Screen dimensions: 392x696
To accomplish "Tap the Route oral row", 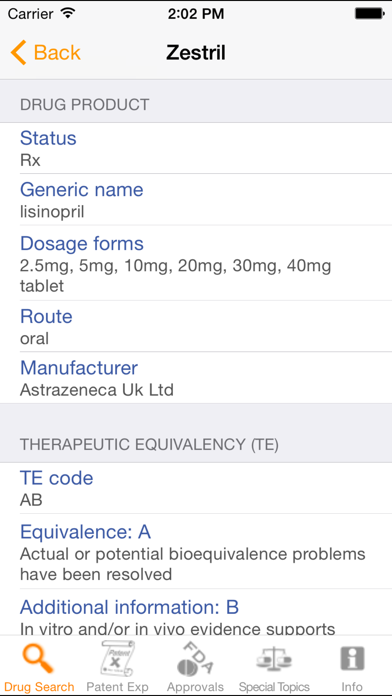I will (196, 326).
